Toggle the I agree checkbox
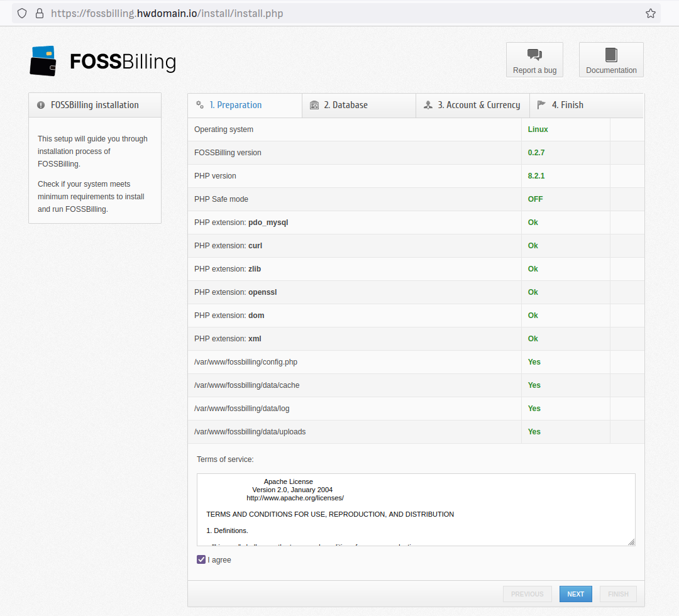This screenshot has height=616, width=679. 201,559
